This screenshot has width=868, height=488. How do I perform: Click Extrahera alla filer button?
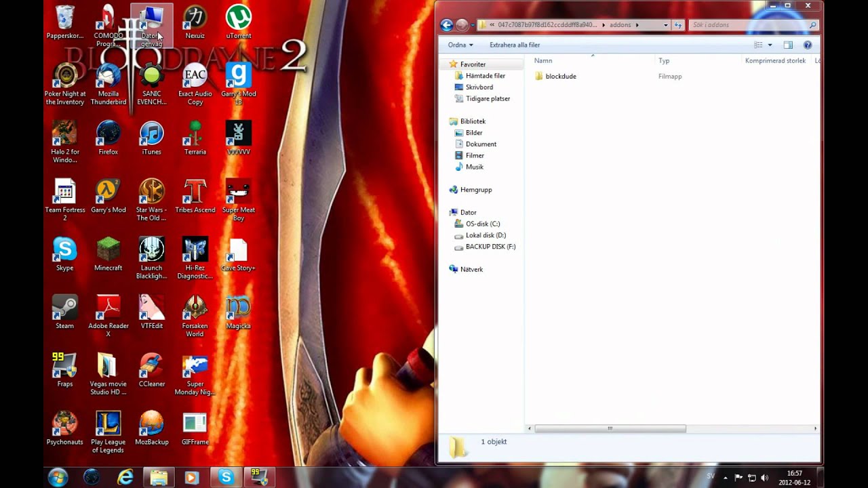click(515, 45)
